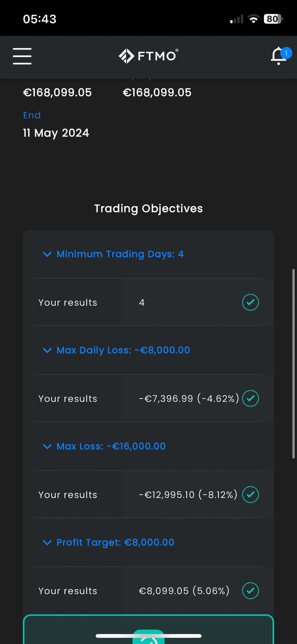Tap the Wi-Fi status icon

[x=253, y=19]
